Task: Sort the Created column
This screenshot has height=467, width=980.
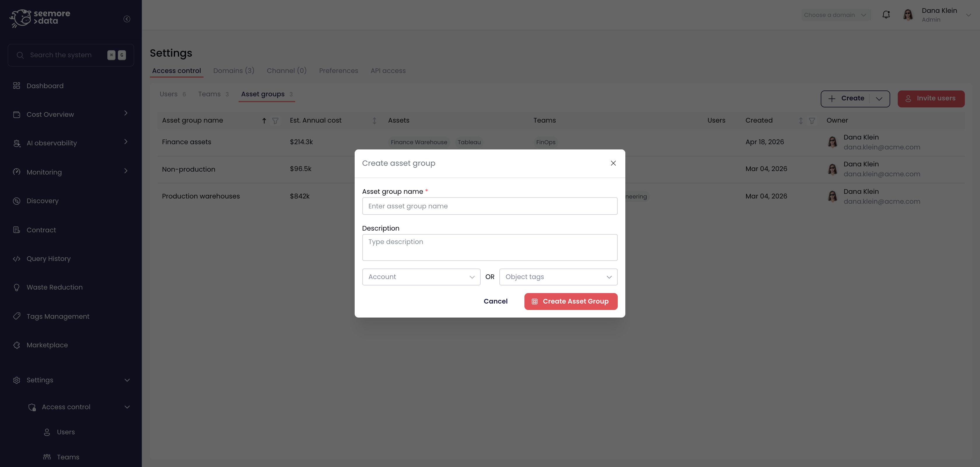Action: pyautogui.click(x=800, y=121)
